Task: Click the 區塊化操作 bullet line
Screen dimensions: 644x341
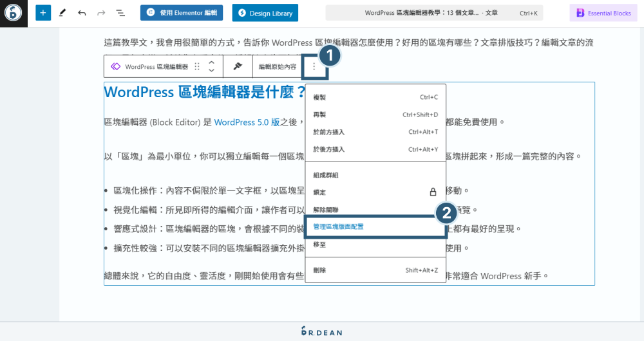Action: pyautogui.click(x=209, y=190)
